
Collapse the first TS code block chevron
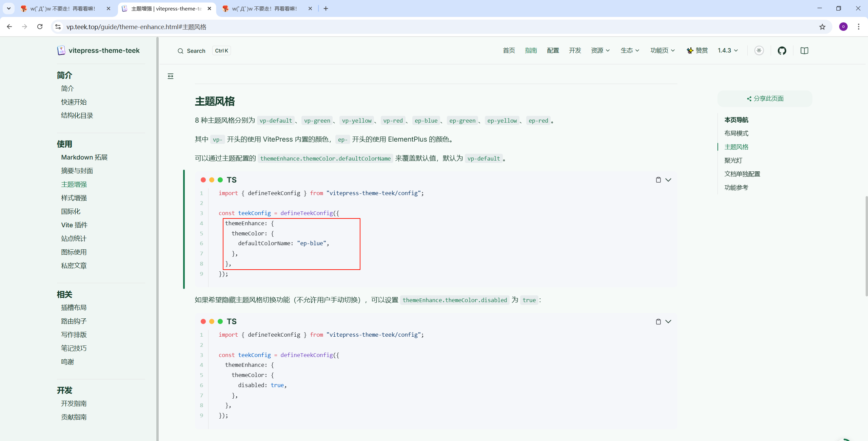[668, 180]
